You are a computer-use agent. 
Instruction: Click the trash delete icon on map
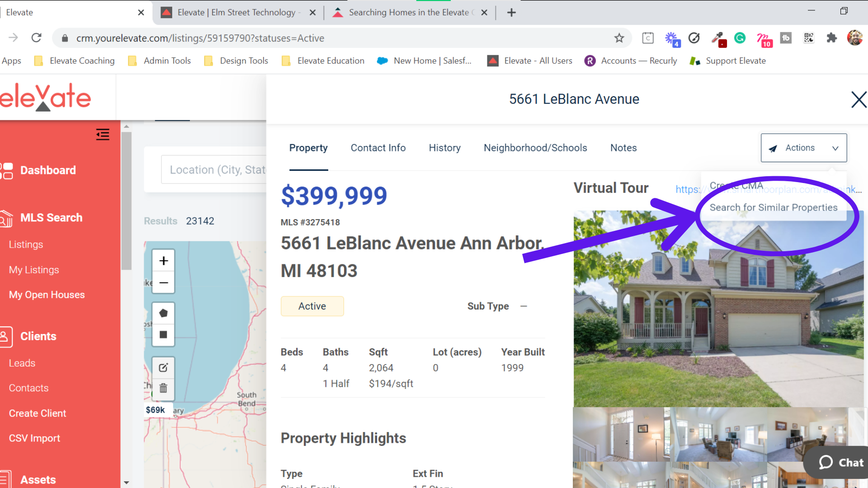(164, 388)
